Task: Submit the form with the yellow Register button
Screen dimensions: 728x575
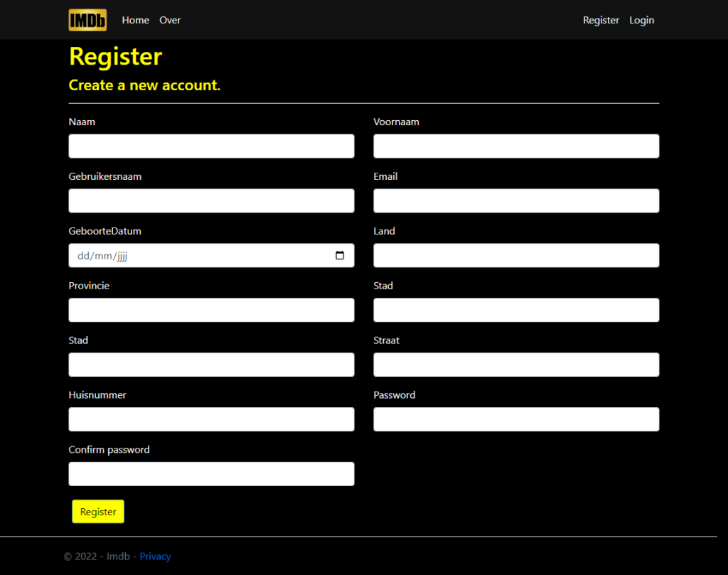Action: pos(98,512)
